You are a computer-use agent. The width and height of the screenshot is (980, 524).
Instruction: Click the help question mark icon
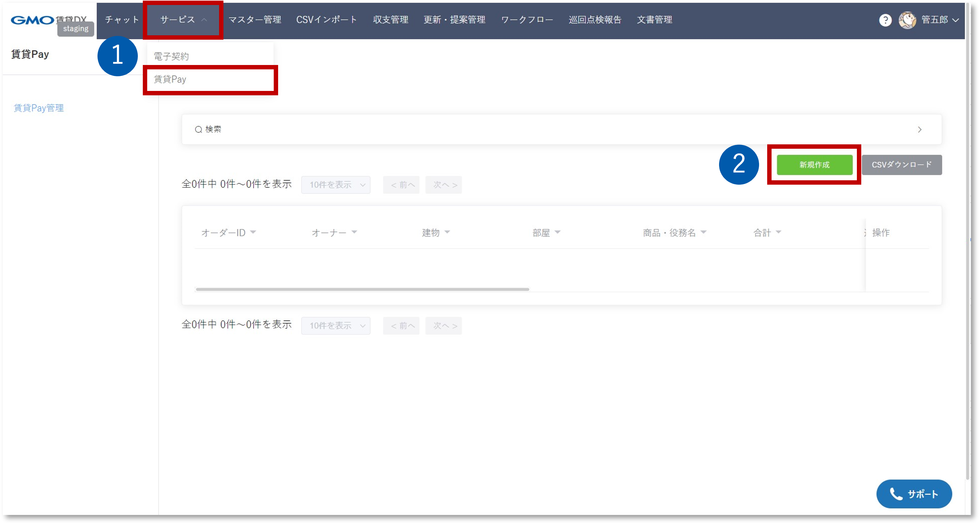(885, 20)
